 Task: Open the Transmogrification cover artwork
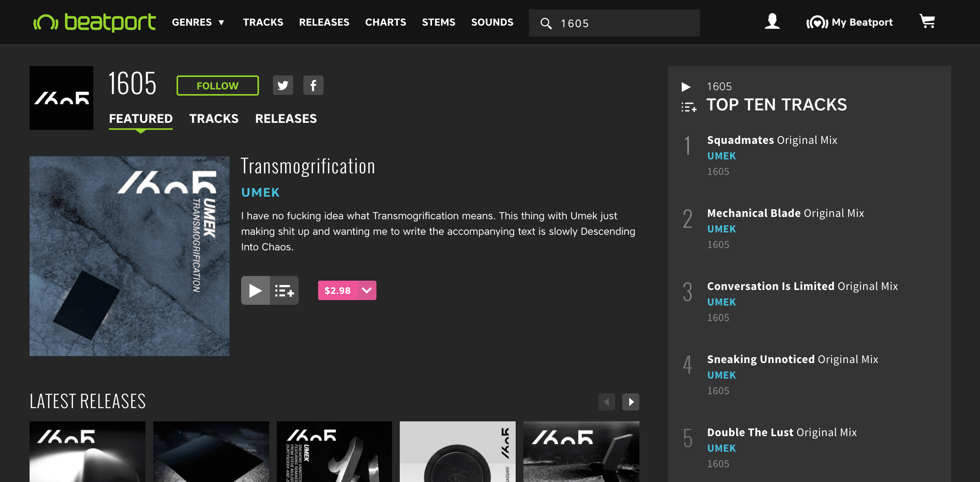(x=129, y=256)
